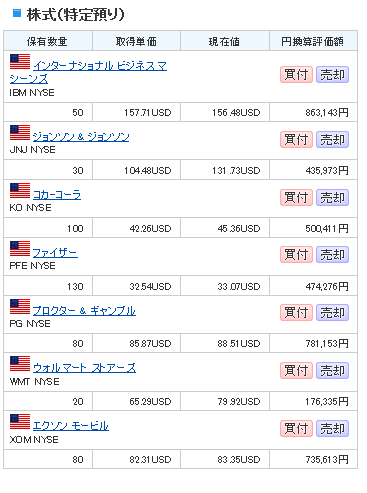
Task: Click the US flag icon beside IBM
Action: [20, 61]
